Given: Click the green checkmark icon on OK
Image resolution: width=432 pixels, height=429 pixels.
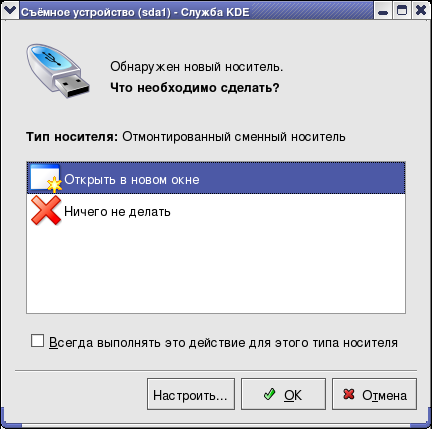Looking at the screenshot, I should pyautogui.click(x=269, y=394).
